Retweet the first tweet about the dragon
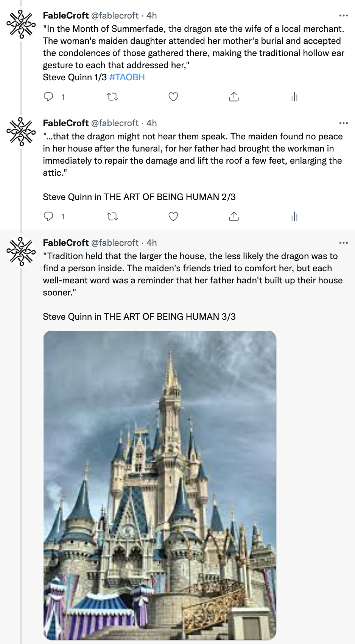The width and height of the screenshot is (355, 644). point(112,97)
